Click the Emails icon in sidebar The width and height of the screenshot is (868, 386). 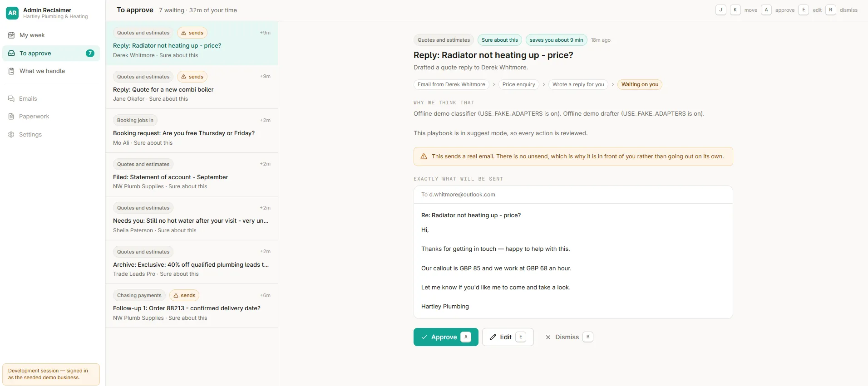pyautogui.click(x=11, y=99)
